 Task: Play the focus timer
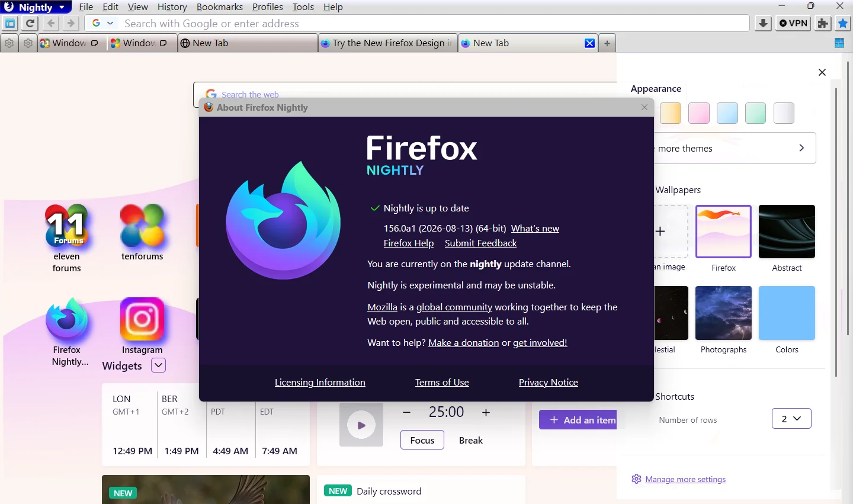[361, 425]
